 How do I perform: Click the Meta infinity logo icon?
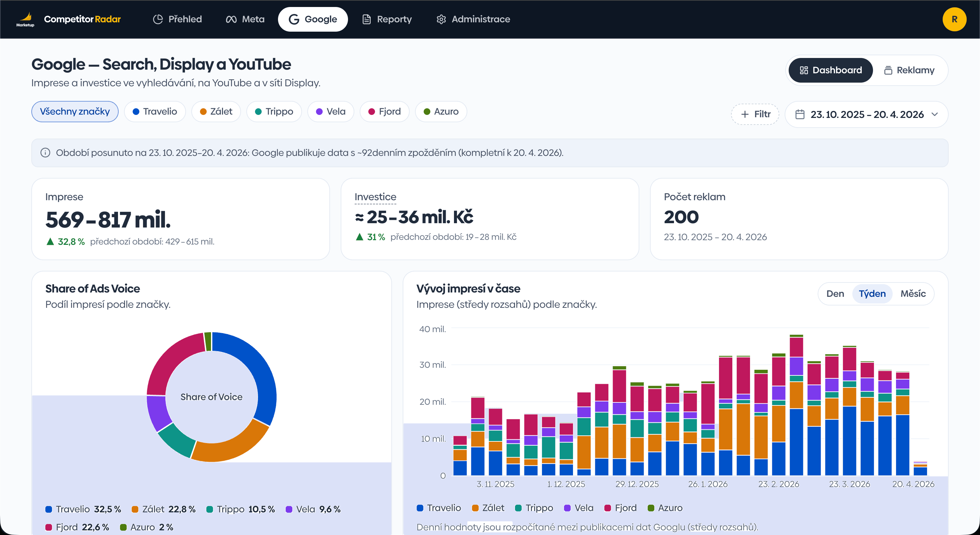pos(231,19)
